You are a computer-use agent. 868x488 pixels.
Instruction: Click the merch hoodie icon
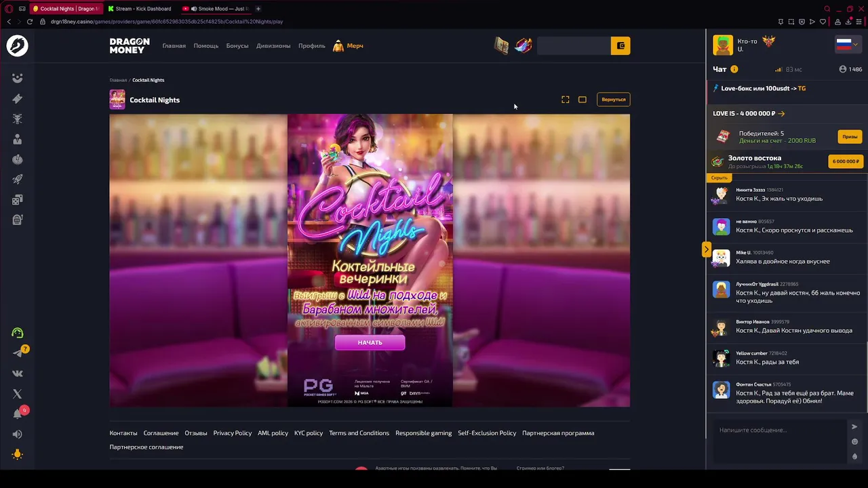[x=338, y=46]
